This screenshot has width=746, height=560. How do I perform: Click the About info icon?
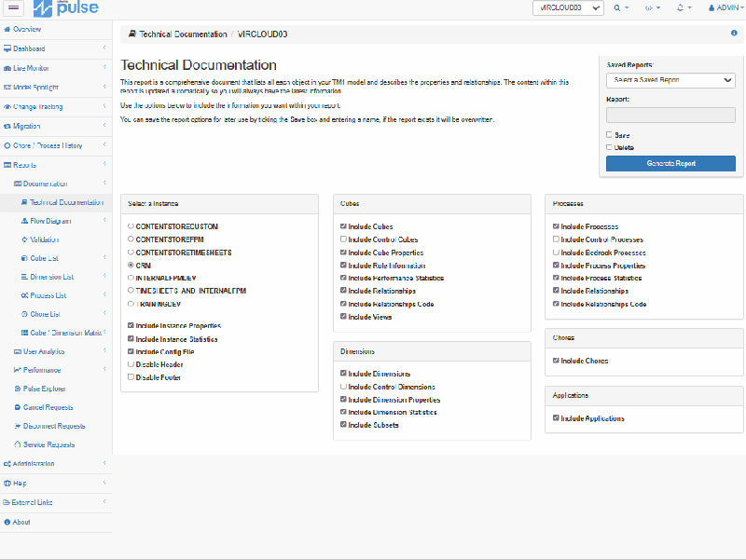click(7, 522)
